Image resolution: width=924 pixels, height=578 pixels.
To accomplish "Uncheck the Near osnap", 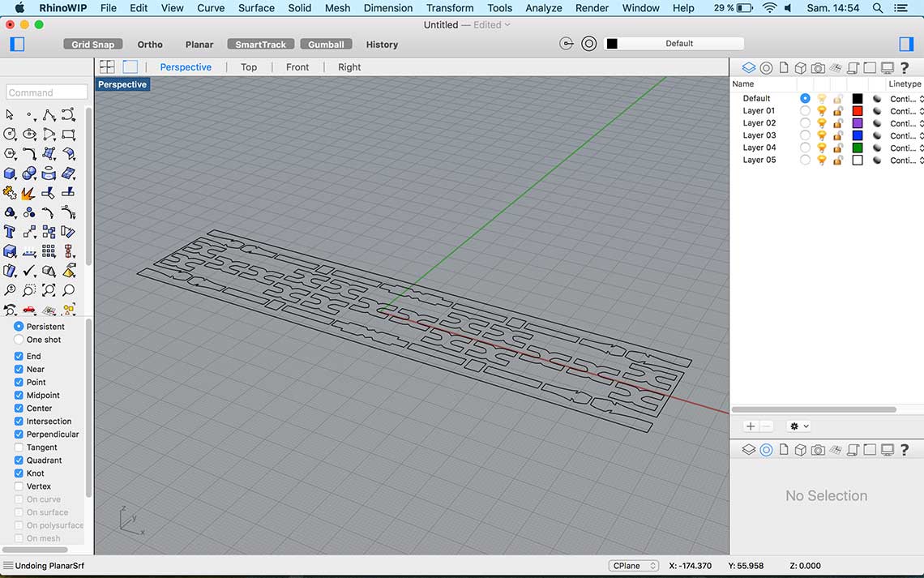I will pos(19,369).
